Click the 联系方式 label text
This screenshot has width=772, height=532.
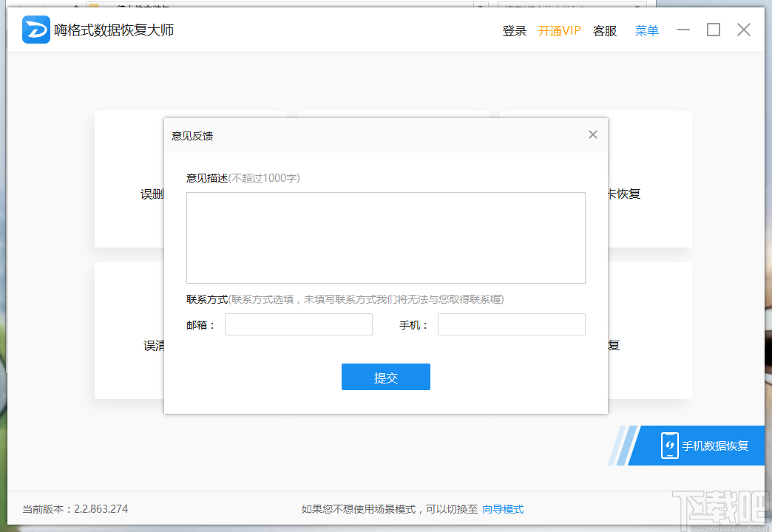point(207,299)
